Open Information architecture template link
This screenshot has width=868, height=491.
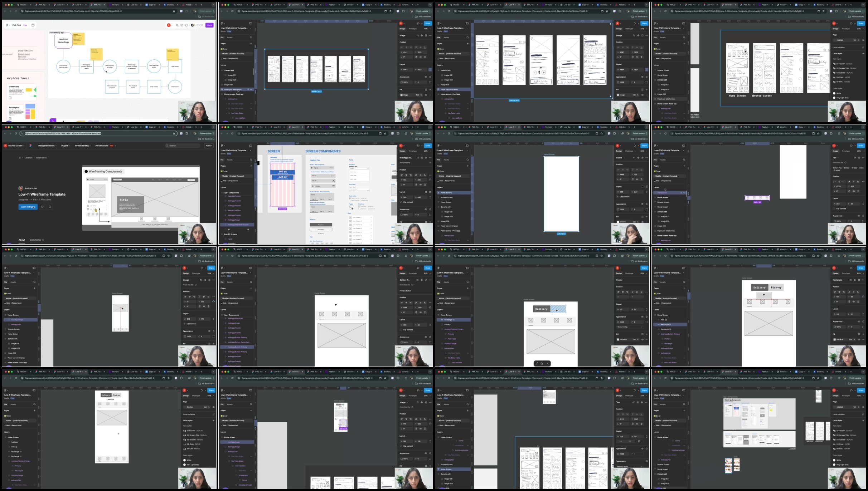pos(27,59)
